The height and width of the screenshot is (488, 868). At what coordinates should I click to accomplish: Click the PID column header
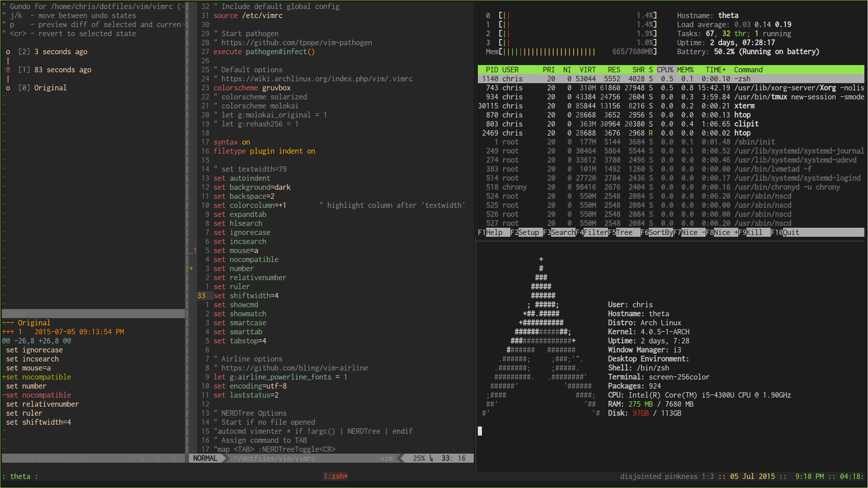click(x=492, y=70)
